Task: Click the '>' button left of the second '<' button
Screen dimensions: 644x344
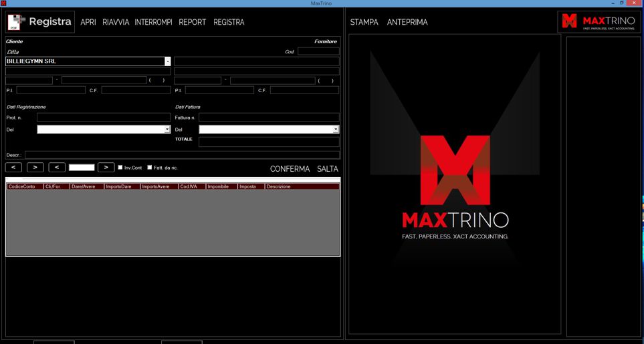Action: (x=35, y=167)
